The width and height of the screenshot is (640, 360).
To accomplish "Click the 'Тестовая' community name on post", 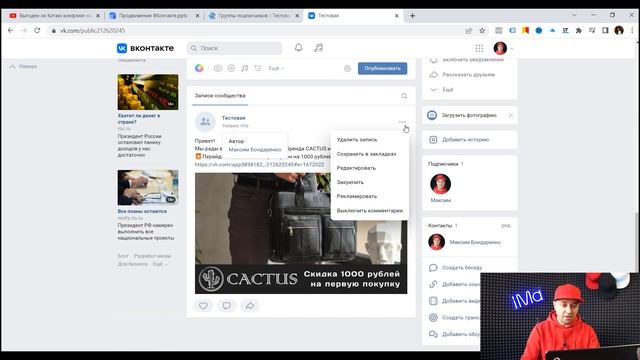I will [x=233, y=118].
